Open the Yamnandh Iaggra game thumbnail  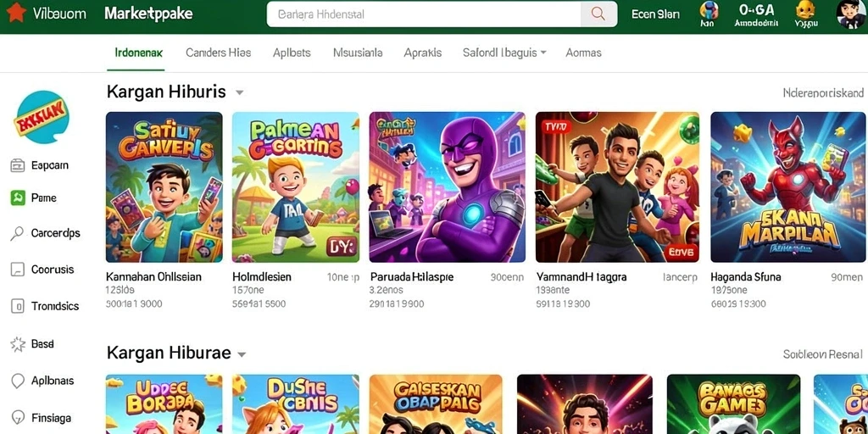(x=617, y=187)
